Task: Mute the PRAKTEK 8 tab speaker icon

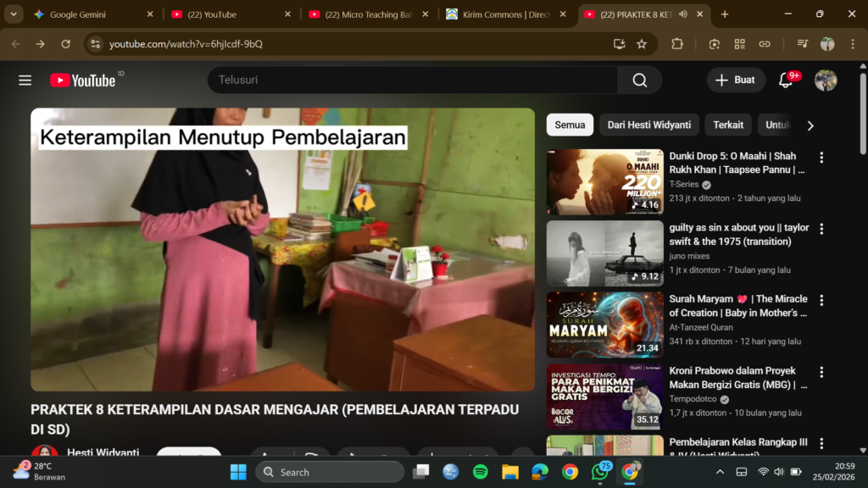Action: (684, 14)
